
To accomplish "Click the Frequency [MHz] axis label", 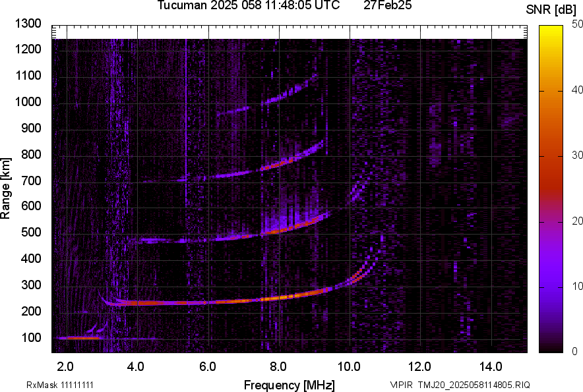I will coord(289,385).
